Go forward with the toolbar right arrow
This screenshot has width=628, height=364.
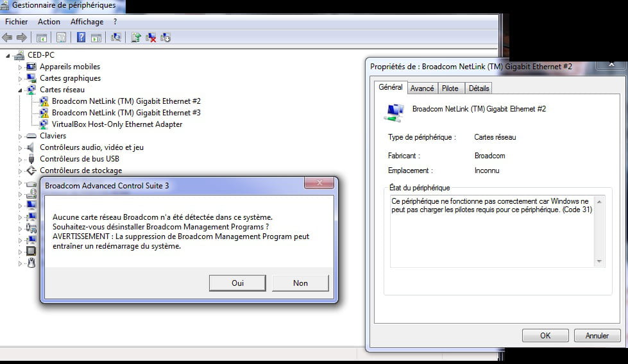tap(22, 38)
